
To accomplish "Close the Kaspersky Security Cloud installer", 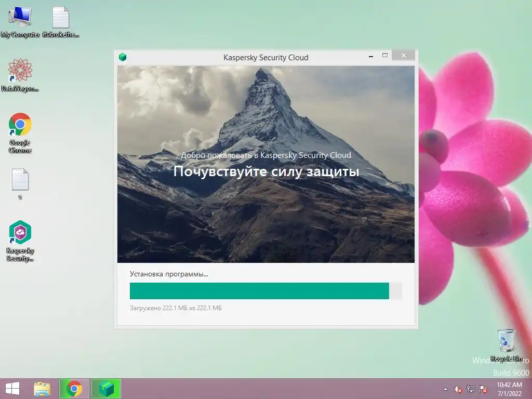I will (403, 55).
